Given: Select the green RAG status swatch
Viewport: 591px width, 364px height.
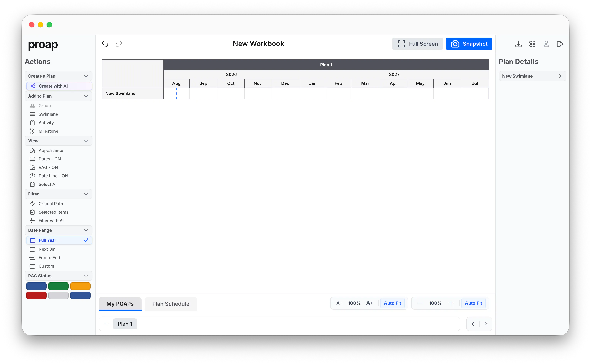Looking at the screenshot, I should click(58, 286).
